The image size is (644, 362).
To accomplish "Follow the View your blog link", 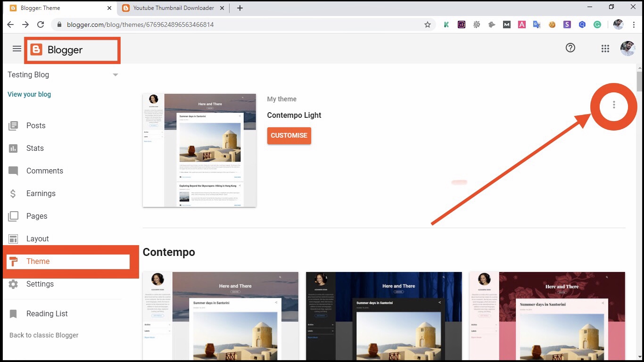I will pos(29,94).
